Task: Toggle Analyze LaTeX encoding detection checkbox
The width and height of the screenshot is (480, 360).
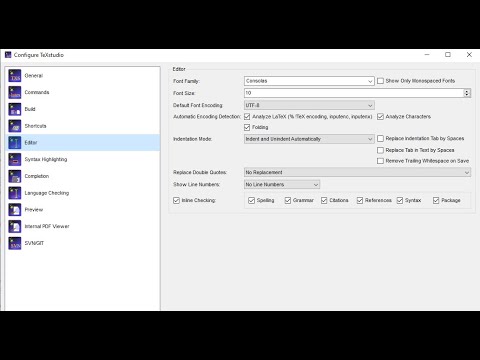Action: tap(247, 117)
